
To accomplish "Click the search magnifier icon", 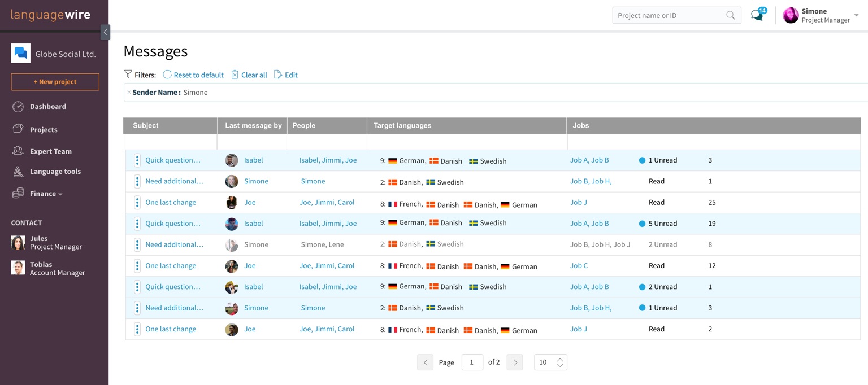I will [731, 15].
